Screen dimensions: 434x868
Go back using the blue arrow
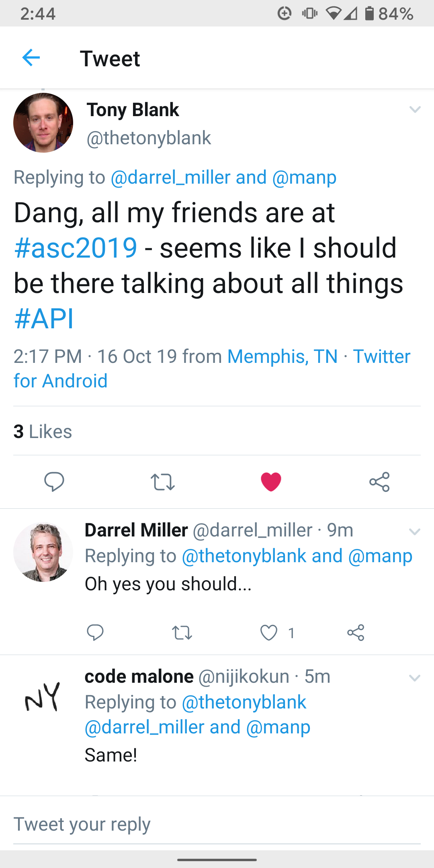[x=31, y=58]
